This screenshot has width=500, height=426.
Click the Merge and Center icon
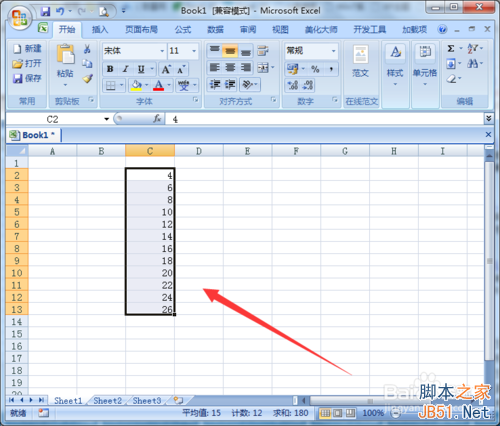tap(263, 68)
